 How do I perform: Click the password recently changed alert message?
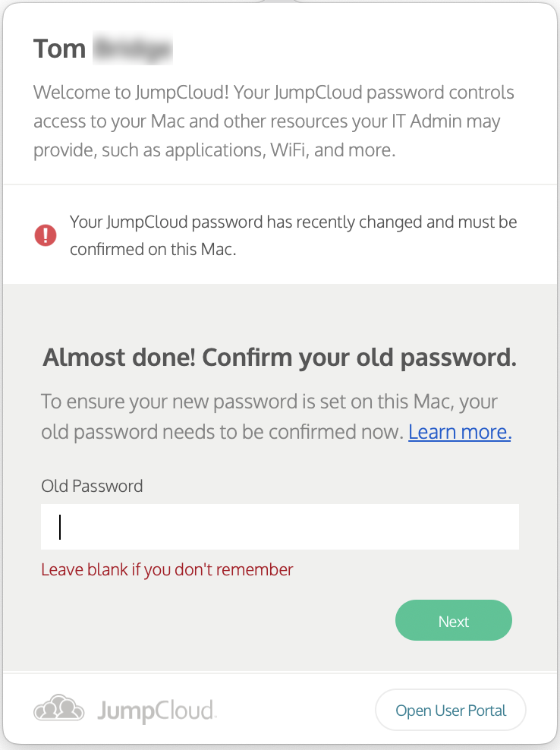(293, 235)
